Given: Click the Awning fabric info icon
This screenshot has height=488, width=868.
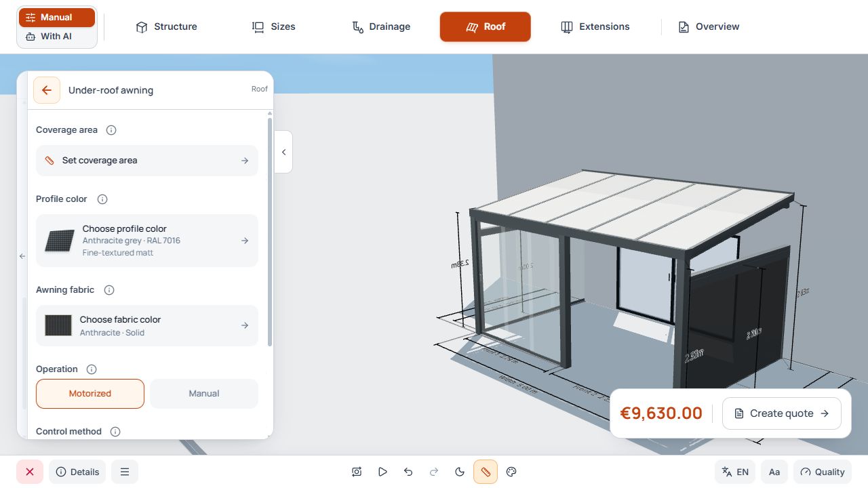Looking at the screenshot, I should 109,290.
